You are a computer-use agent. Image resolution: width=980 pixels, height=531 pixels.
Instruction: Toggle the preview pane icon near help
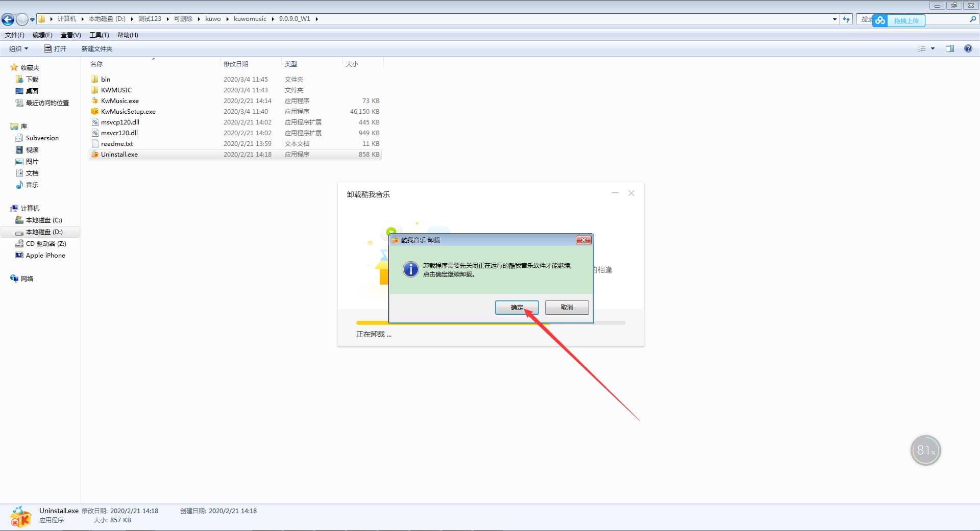(x=950, y=48)
